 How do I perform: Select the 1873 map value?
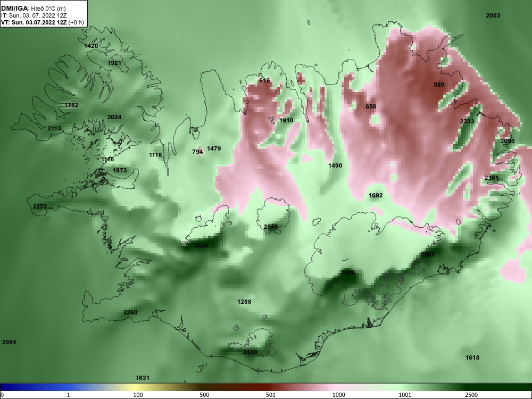(120, 170)
